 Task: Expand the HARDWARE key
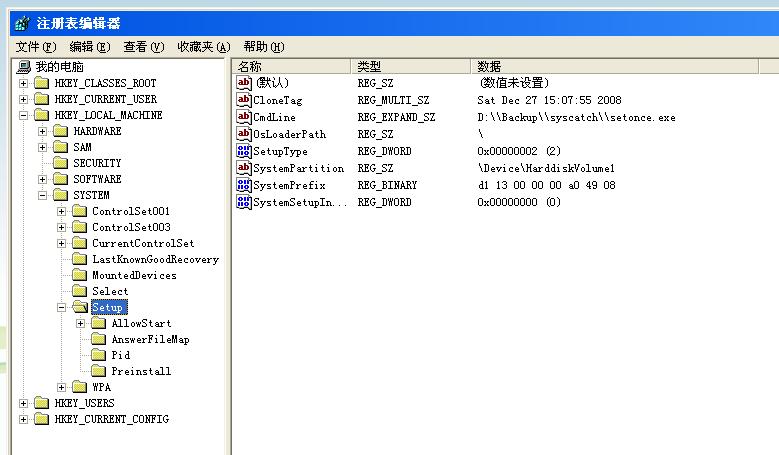(42, 131)
